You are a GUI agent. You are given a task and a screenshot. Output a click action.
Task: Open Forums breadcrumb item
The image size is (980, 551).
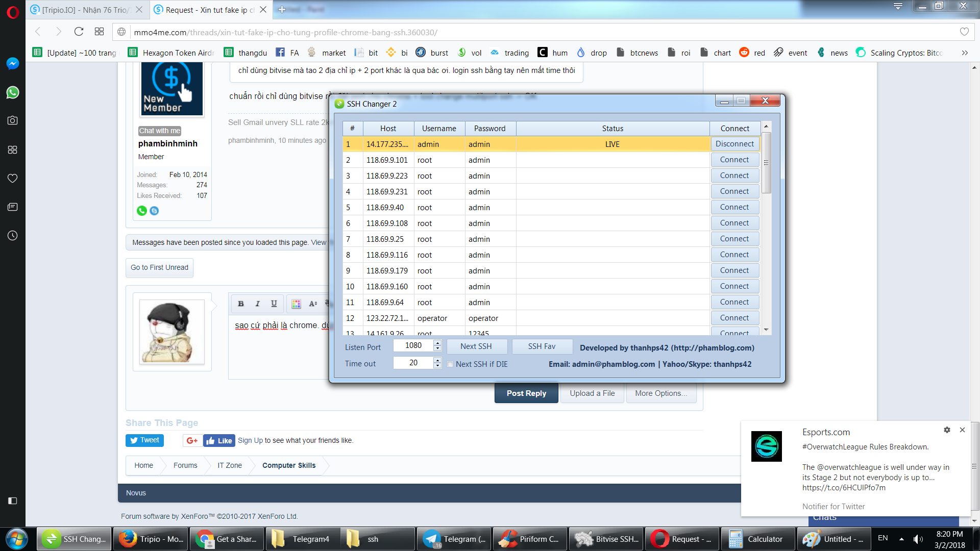point(185,465)
